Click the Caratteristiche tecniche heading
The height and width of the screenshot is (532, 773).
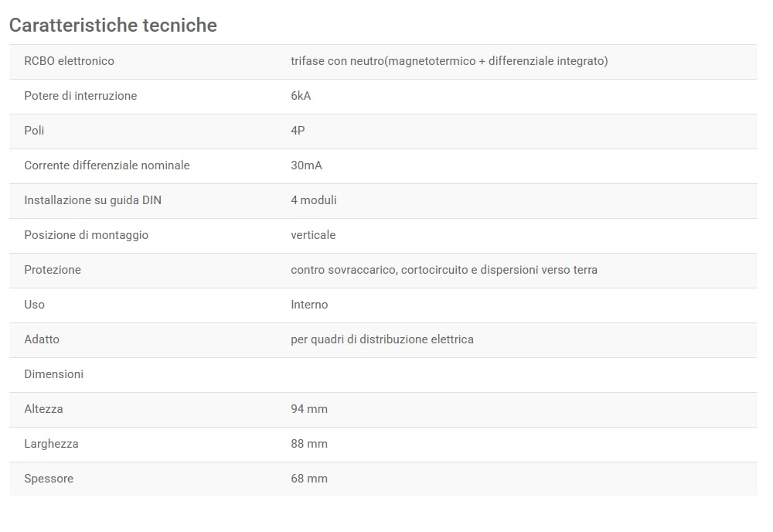pyautogui.click(x=113, y=26)
